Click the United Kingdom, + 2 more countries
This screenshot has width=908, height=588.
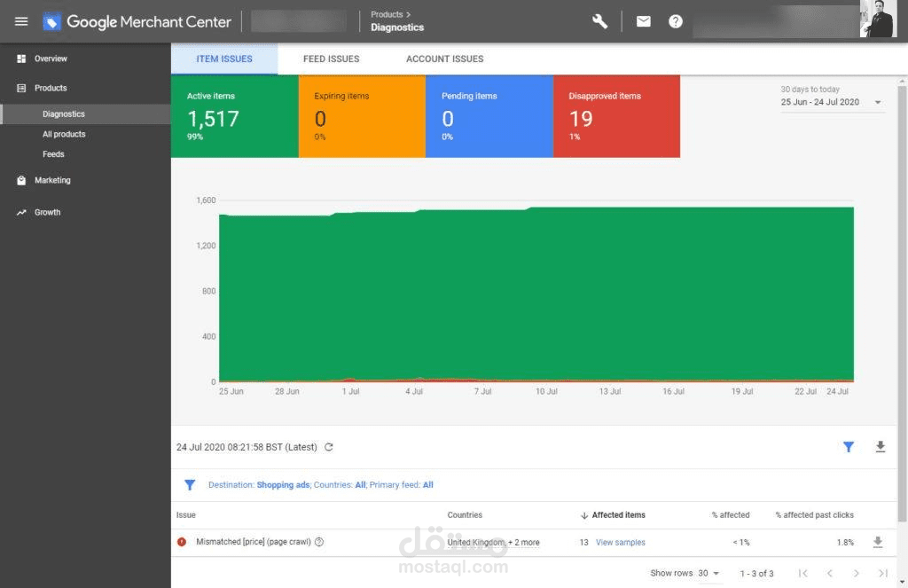tap(493, 542)
